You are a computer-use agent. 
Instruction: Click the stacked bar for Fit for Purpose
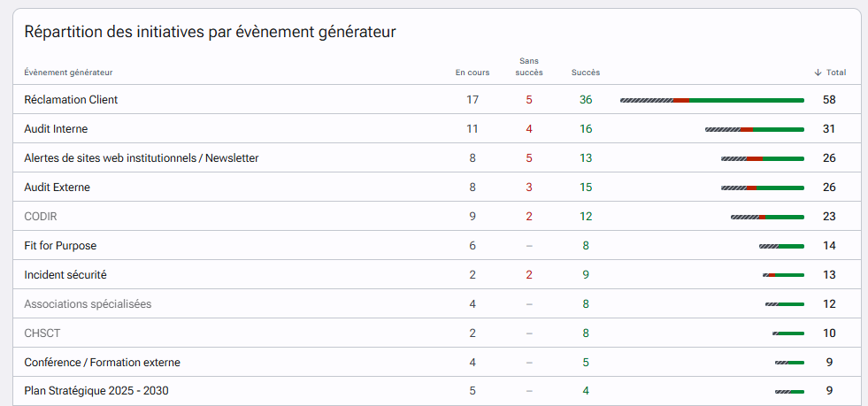(x=781, y=246)
